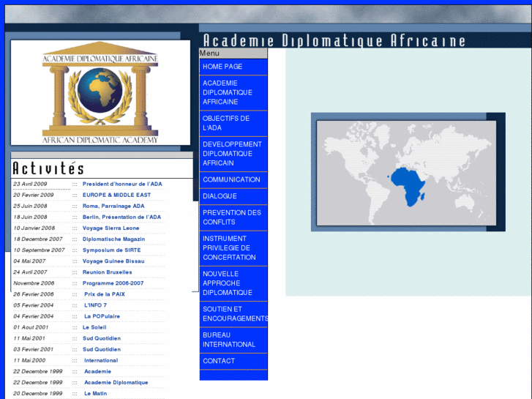
Task: Open ACADEMIE DIPLOMATIQUE AFRICAINE menu entry
Action: click(x=233, y=92)
